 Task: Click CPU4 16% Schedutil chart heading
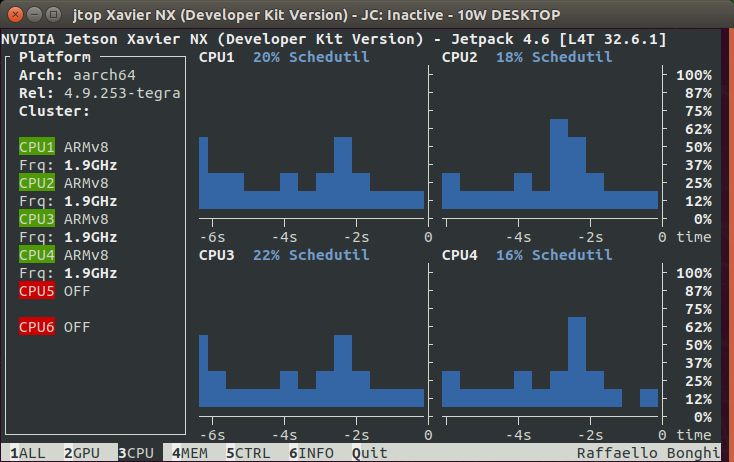click(527, 255)
